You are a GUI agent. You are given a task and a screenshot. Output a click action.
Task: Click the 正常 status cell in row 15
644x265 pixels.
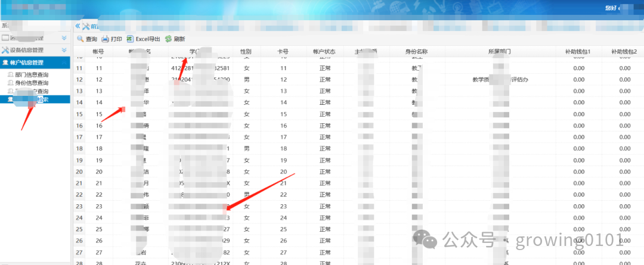[x=324, y=114]
